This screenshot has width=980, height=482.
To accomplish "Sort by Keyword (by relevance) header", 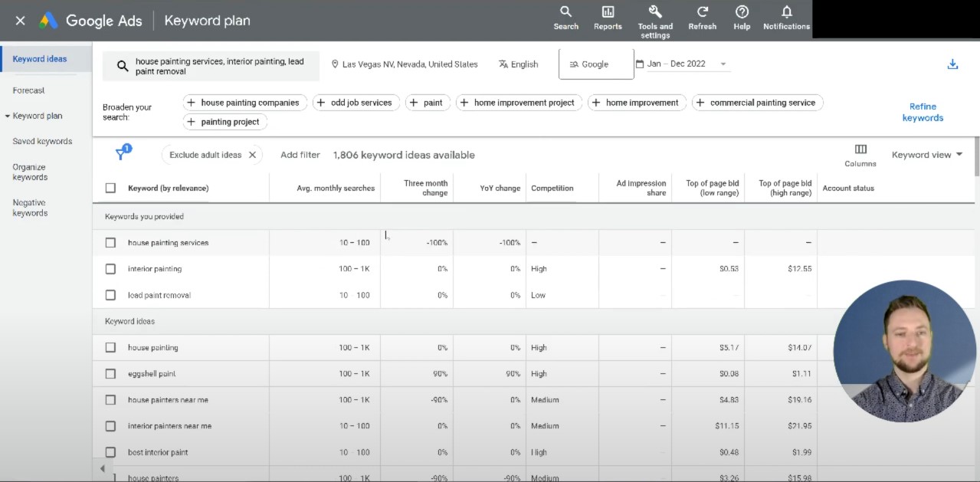I will coord(168,188).
